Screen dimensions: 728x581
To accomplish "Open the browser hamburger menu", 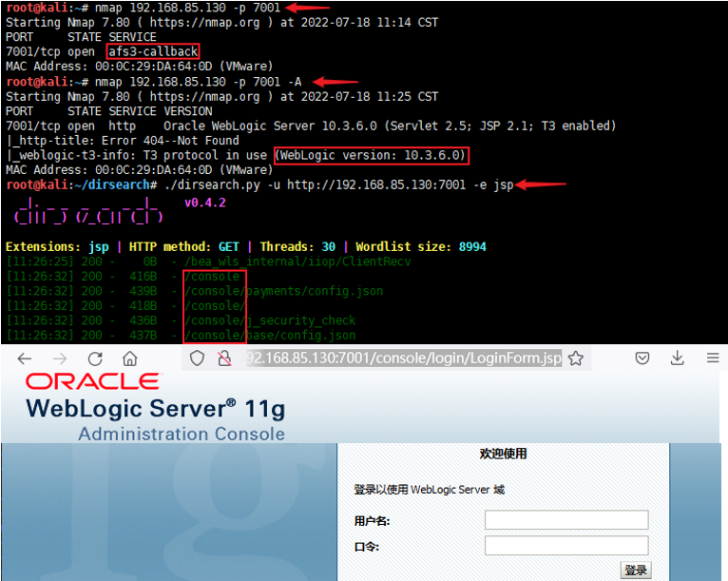I will [x=713, y=358].
